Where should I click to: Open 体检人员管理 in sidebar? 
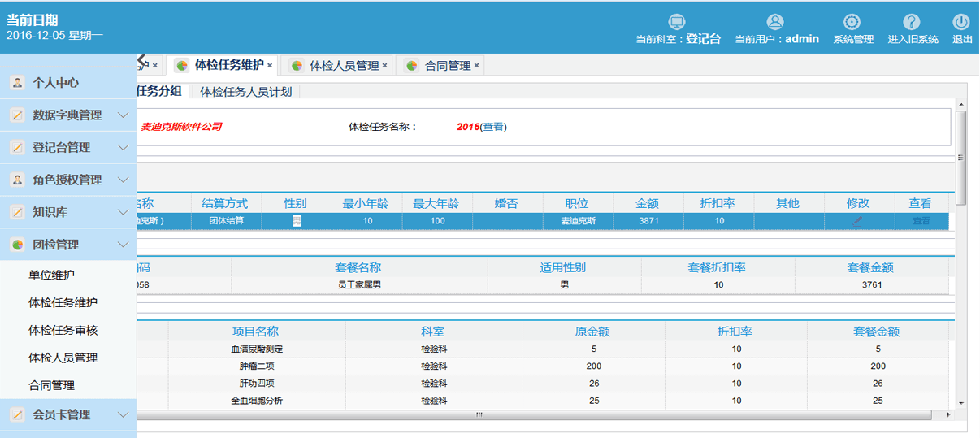point(63,358)
